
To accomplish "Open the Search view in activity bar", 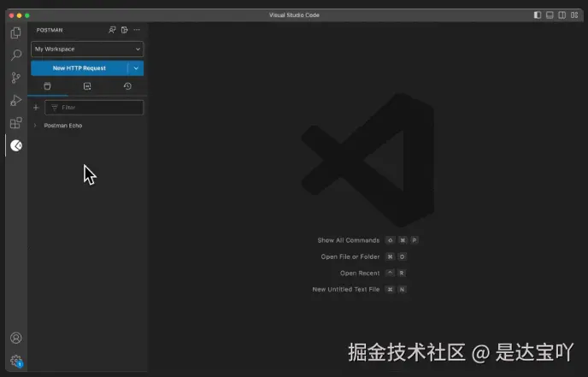I will click(x=15, y=56).
